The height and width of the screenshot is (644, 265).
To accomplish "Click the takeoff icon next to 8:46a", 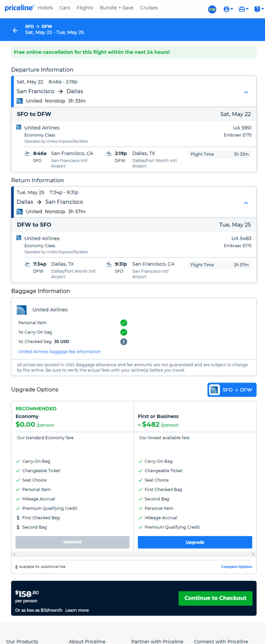I will pyautogui.click(x=27, y=153).
